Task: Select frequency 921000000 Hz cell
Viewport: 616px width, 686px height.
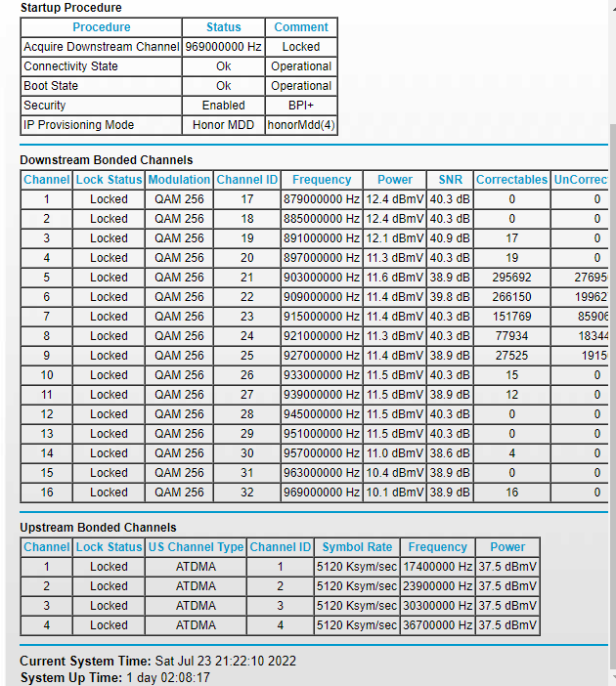Action: tap(322, 336)
